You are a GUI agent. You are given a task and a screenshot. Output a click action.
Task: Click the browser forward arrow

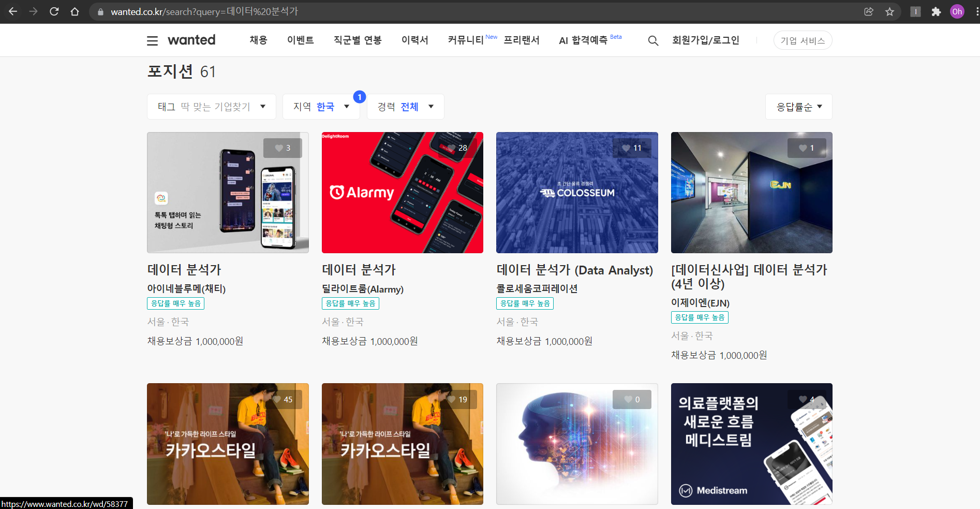coord(34,11)
